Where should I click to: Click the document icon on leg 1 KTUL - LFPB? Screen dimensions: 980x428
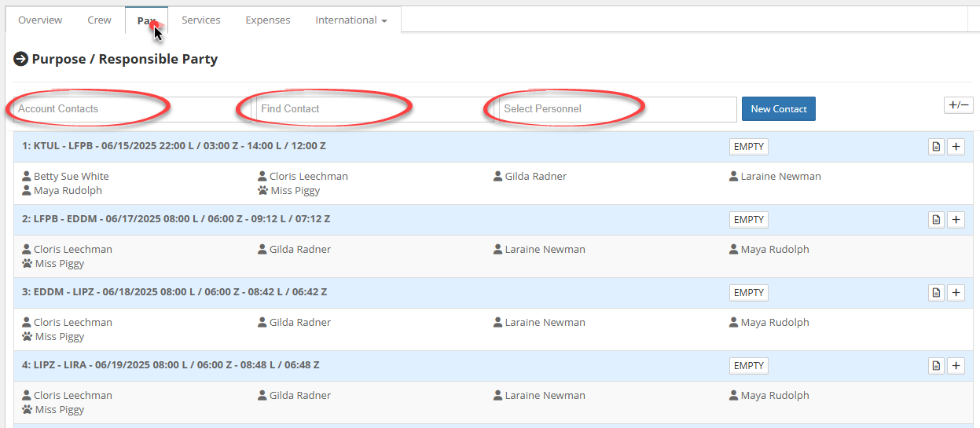[x=936, y=147]
